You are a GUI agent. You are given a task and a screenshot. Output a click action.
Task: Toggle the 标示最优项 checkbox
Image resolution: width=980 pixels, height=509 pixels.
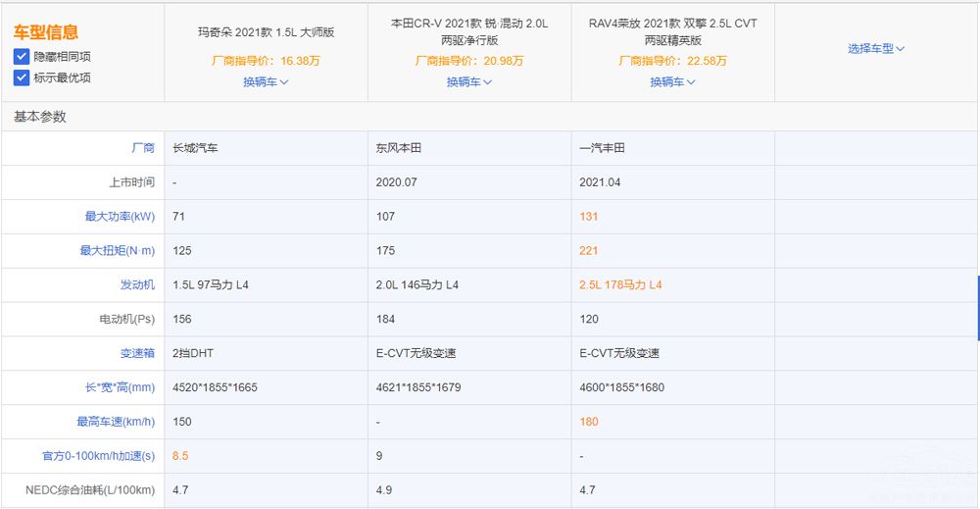22,77
